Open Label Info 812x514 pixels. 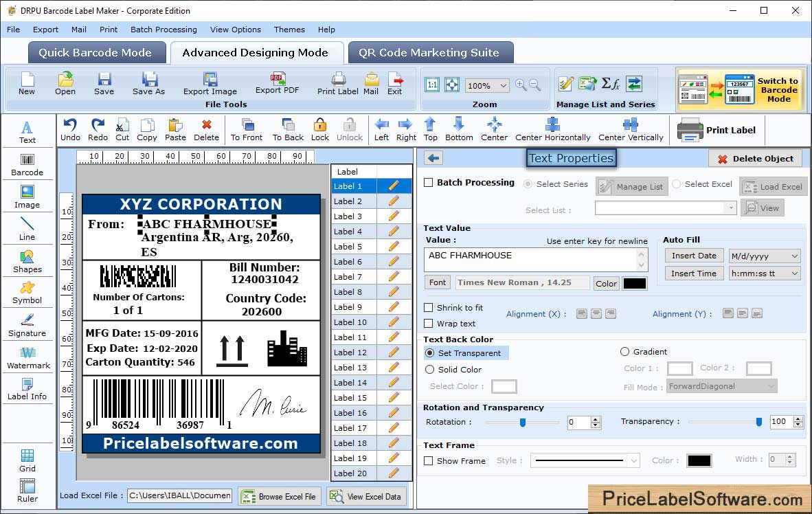[27, 389]
